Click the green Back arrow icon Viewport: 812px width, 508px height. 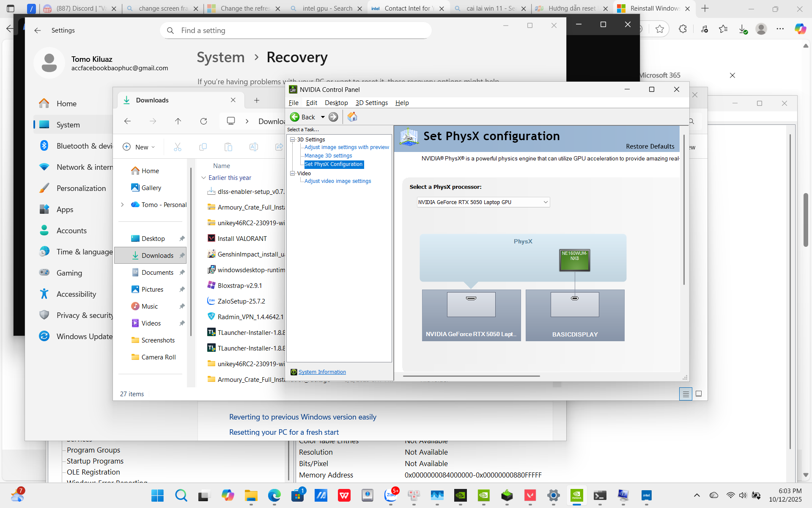295,117
